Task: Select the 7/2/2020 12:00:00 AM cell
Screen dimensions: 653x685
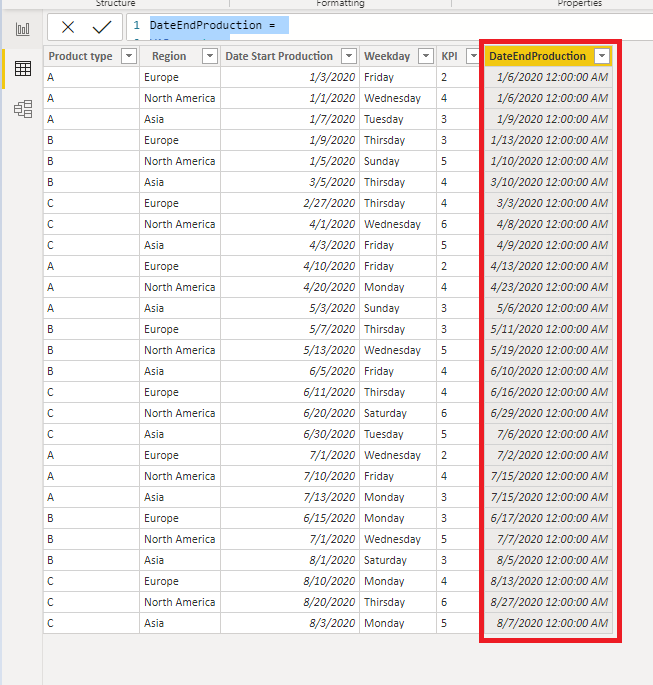Action: point(548,455)
